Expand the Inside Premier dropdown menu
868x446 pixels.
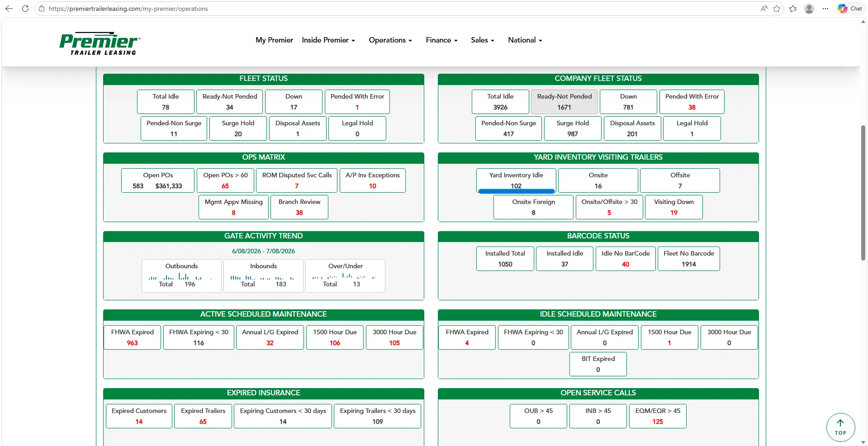328,40
